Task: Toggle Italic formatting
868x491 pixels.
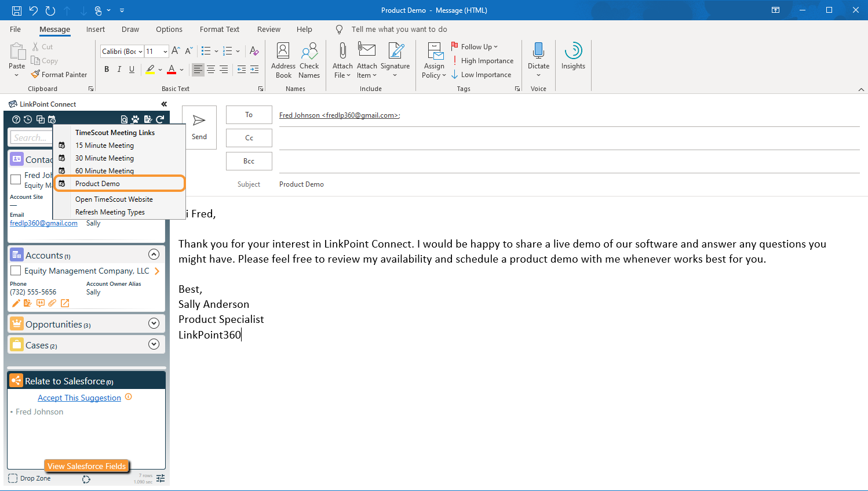Action: pyautogui.click(x=119, y=70)
